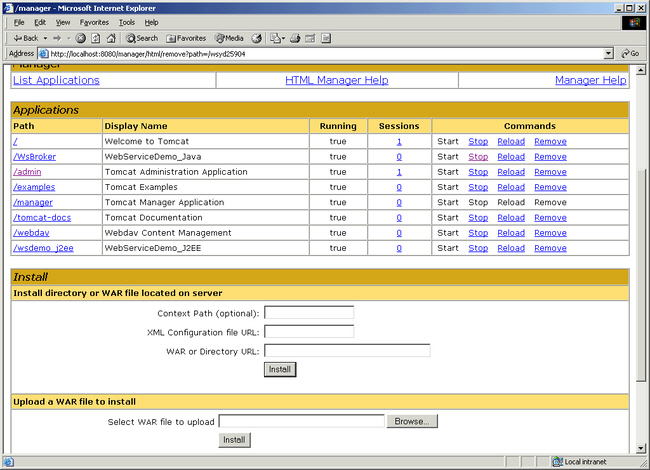Open the /examples path link
Image resolution: width=650 pixels, height=470 pixels.
(34, 187)
